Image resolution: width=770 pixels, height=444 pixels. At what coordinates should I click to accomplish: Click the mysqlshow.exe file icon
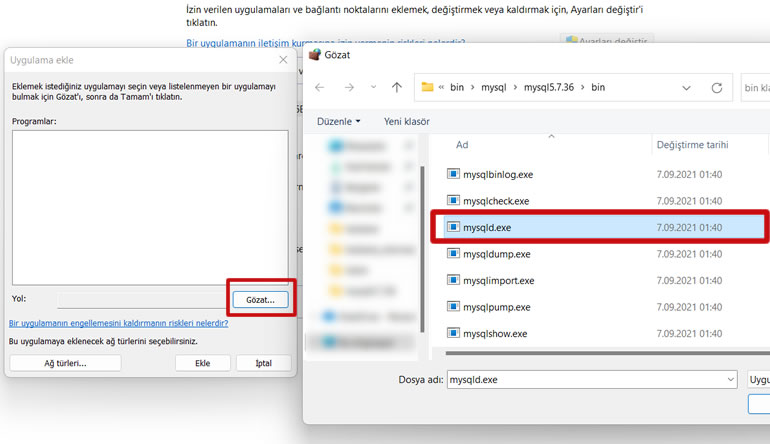coord(453,333)
